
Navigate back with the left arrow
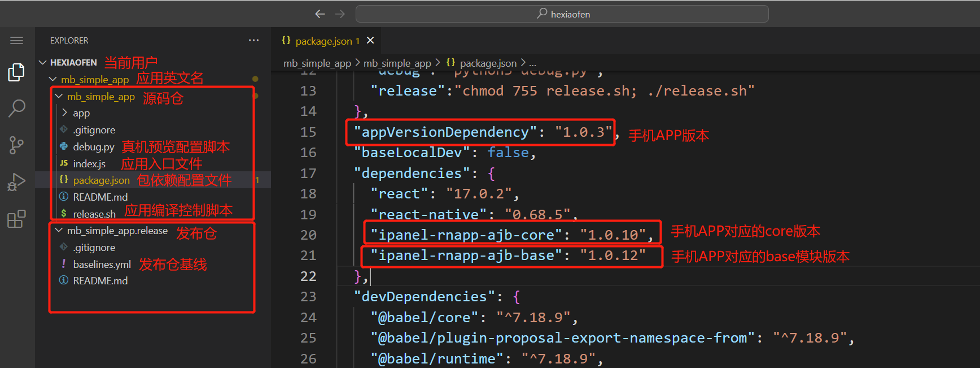coord(320,14)
